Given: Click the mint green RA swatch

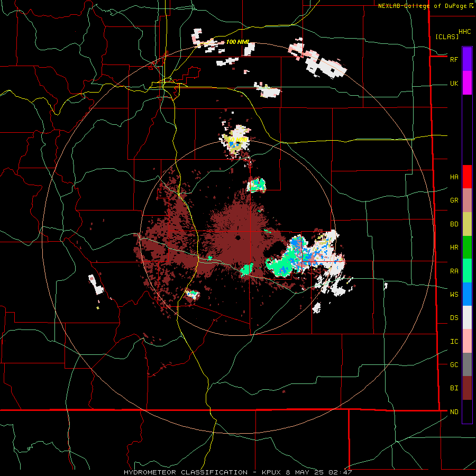Looking at the screenshot, I should pos(467,270).
